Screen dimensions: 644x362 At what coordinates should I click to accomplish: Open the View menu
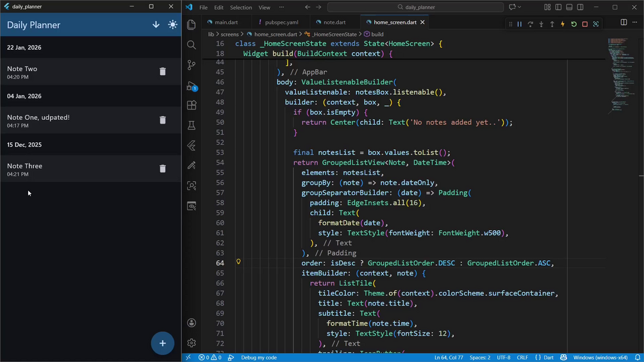pyautogui.click(x=264, y=8)
